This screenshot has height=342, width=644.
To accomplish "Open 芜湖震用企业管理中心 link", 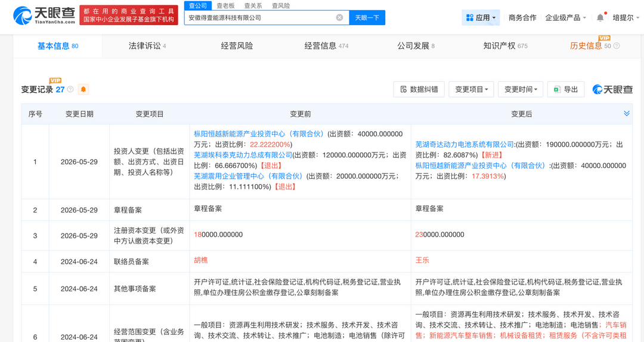I will [248, 176].
